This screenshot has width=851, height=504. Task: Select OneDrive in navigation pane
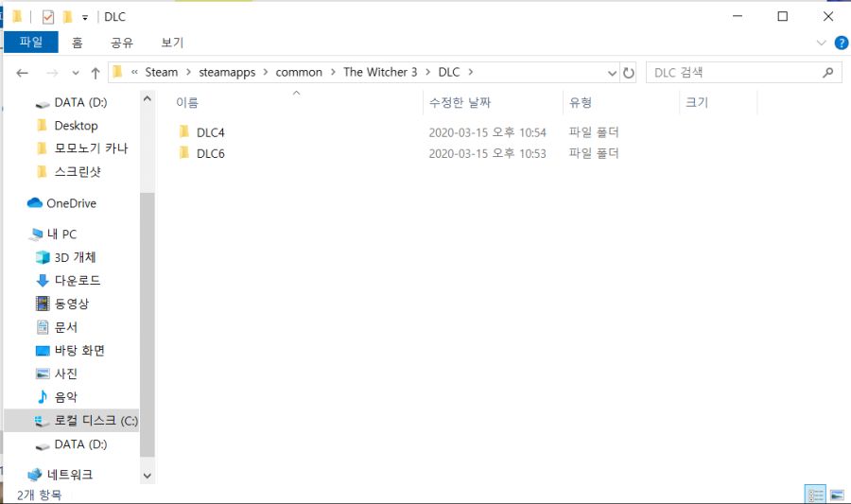tap(71, 203)
